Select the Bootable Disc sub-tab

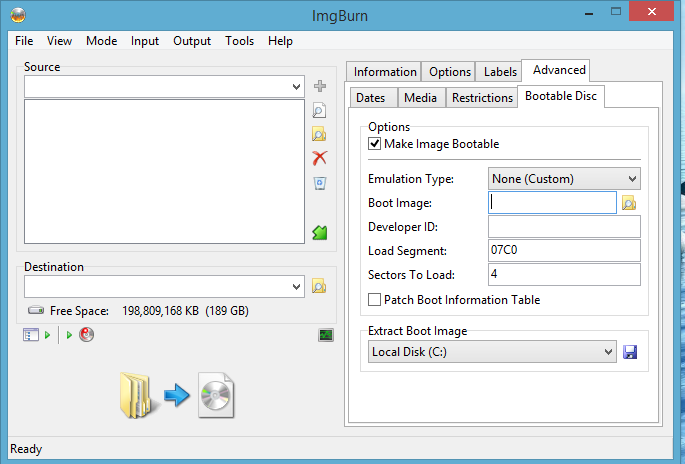pos(561,96)
